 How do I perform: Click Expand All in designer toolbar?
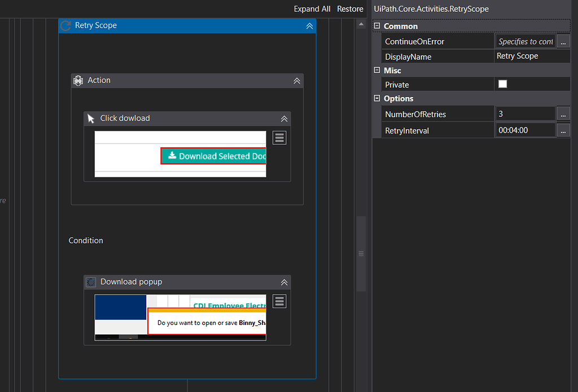[312, 9]
